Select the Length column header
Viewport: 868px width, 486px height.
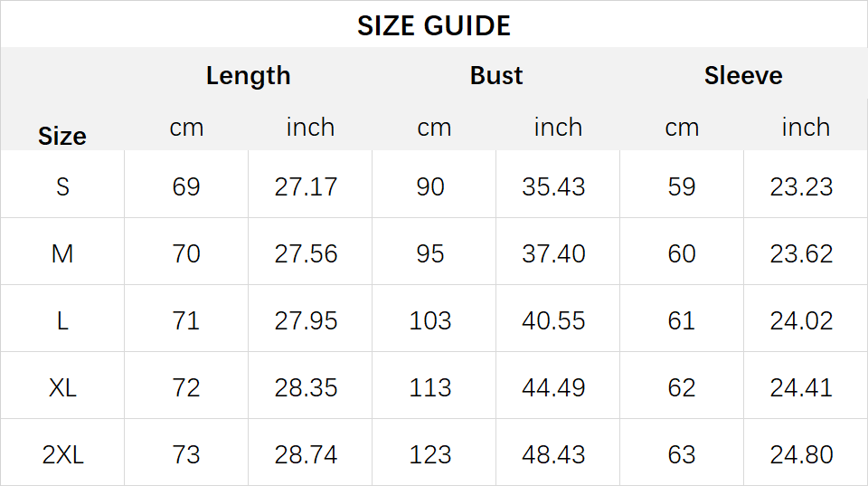coord(248,76)
